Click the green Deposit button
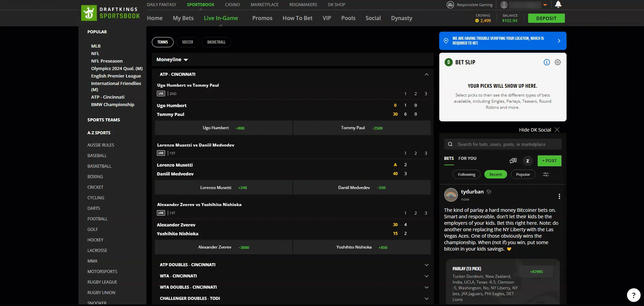644x306 pixels. coord(546,18)
